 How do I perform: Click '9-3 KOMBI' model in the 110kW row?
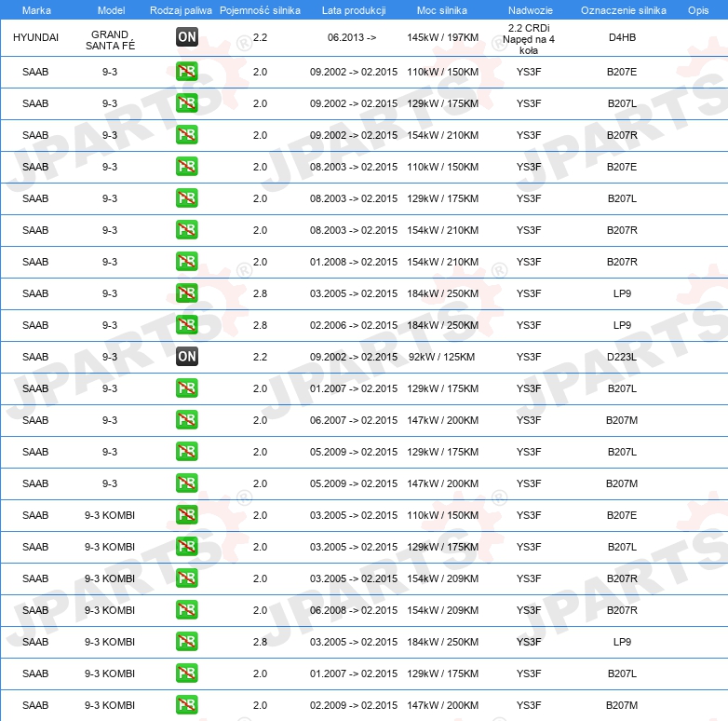tap(110, 515)
